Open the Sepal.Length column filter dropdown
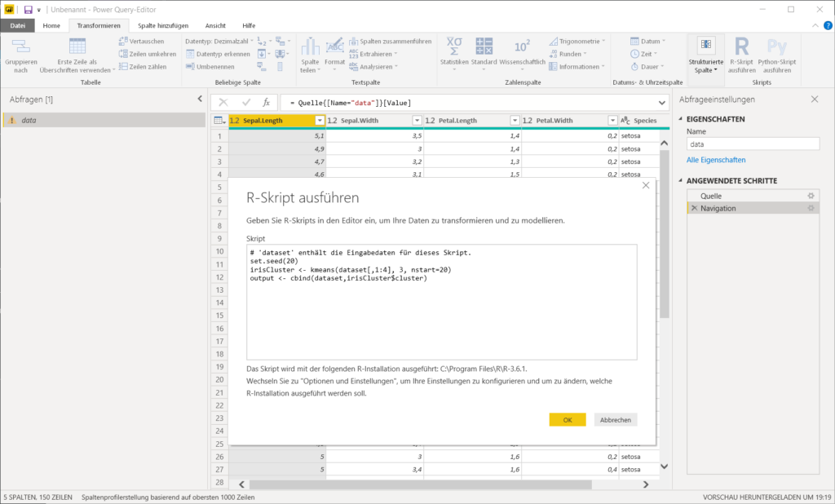This screenshot has width=835, height=504. [x=320, y=121]
